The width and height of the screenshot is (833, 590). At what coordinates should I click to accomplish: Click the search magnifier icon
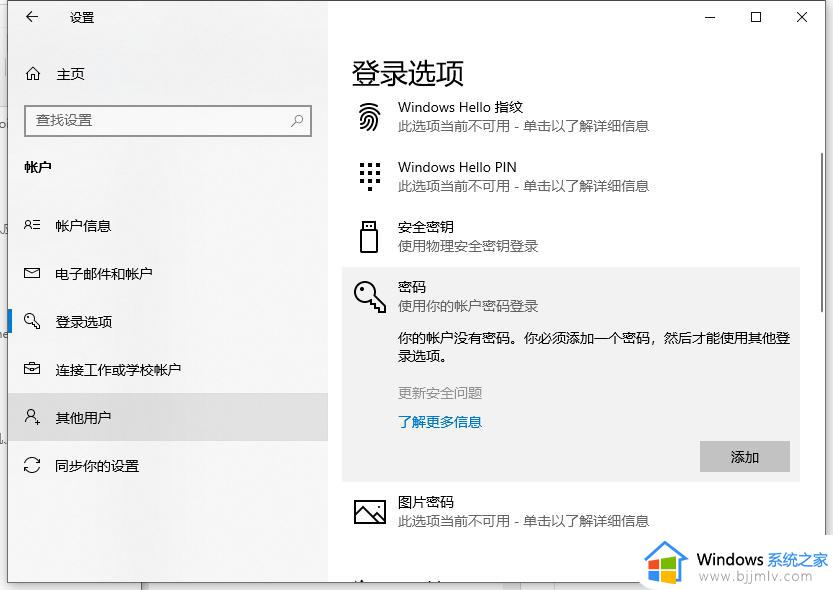(x=297, y=121)
